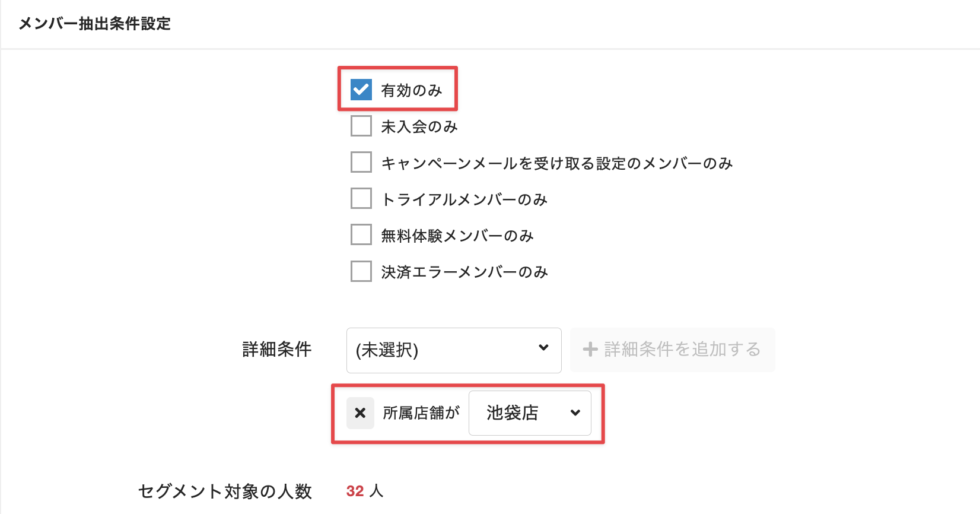The width and height of the screenshot is (980, 514).
Task: Click the 未入会のみ label text
Action: (419, 127)
